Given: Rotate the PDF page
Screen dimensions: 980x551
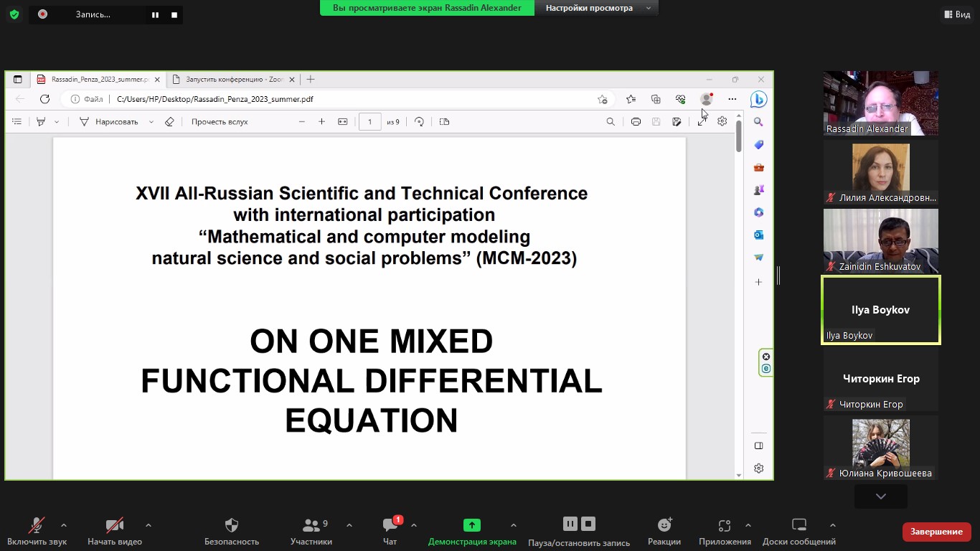Looking at the screenshot, I should tap(419, 122).
